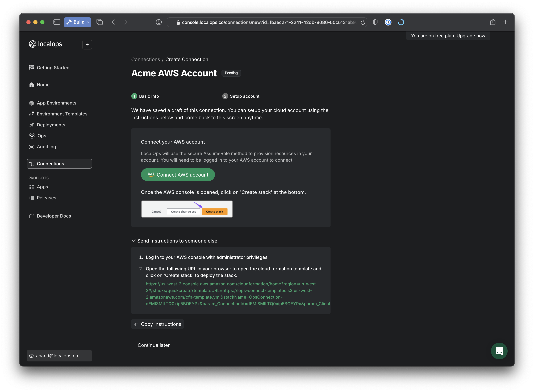
Task: Open the CloudFormation quickcreate URL
Action: point(238,294)
